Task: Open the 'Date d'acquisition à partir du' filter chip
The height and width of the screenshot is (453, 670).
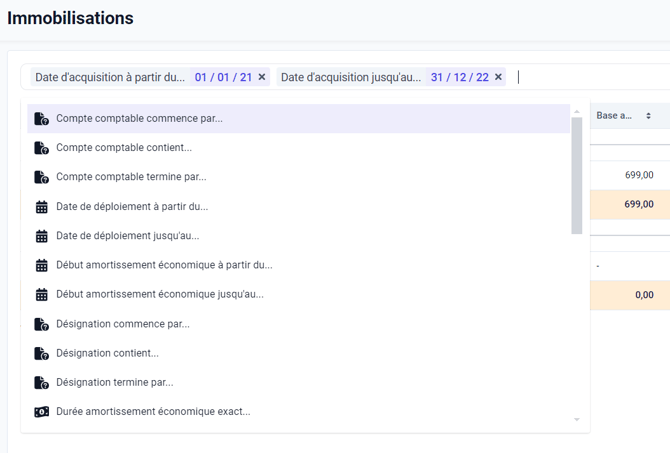Action: (x=110, y=77)
